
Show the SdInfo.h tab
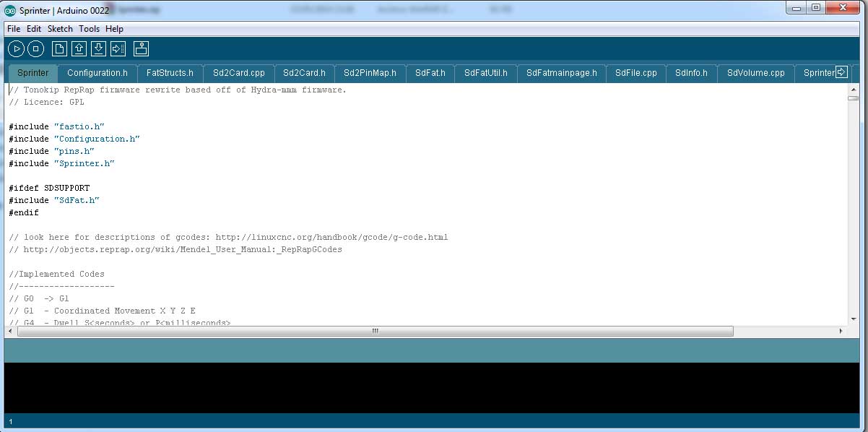[692, 73]
